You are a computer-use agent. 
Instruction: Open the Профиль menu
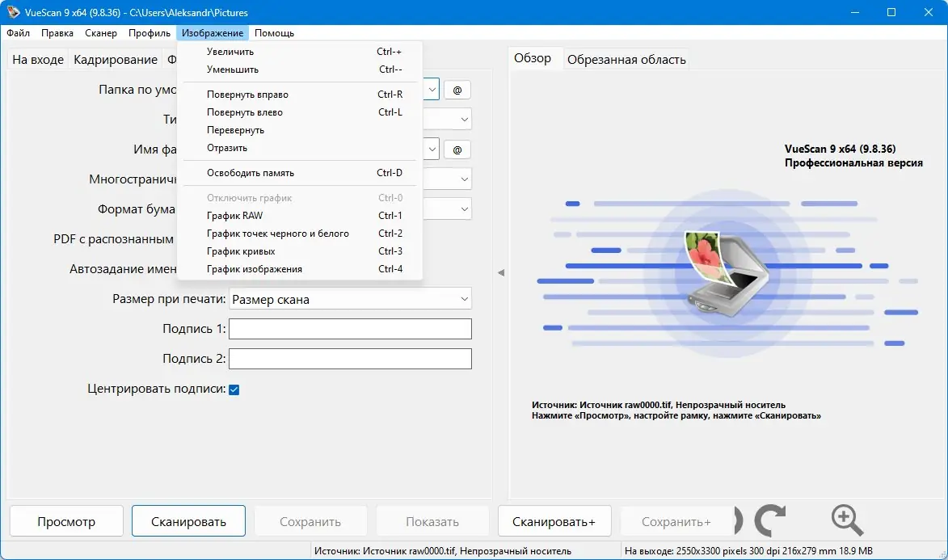[150, 32]
